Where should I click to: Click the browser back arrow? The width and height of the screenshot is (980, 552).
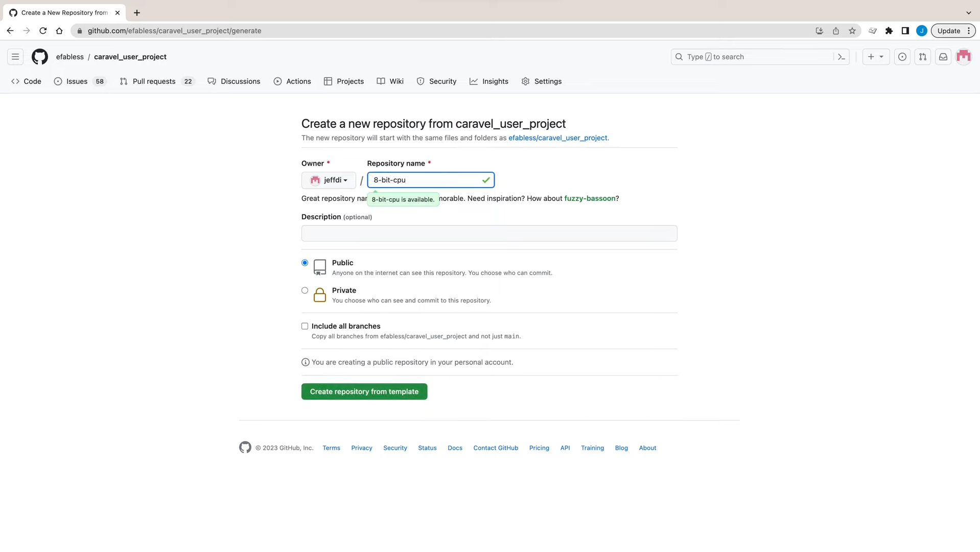coord(10,31)
